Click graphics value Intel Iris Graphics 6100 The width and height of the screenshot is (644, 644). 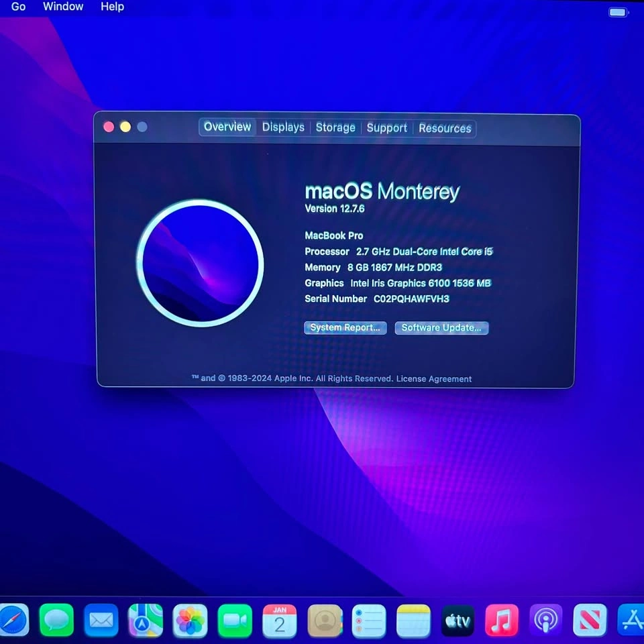tap(421, 283)
